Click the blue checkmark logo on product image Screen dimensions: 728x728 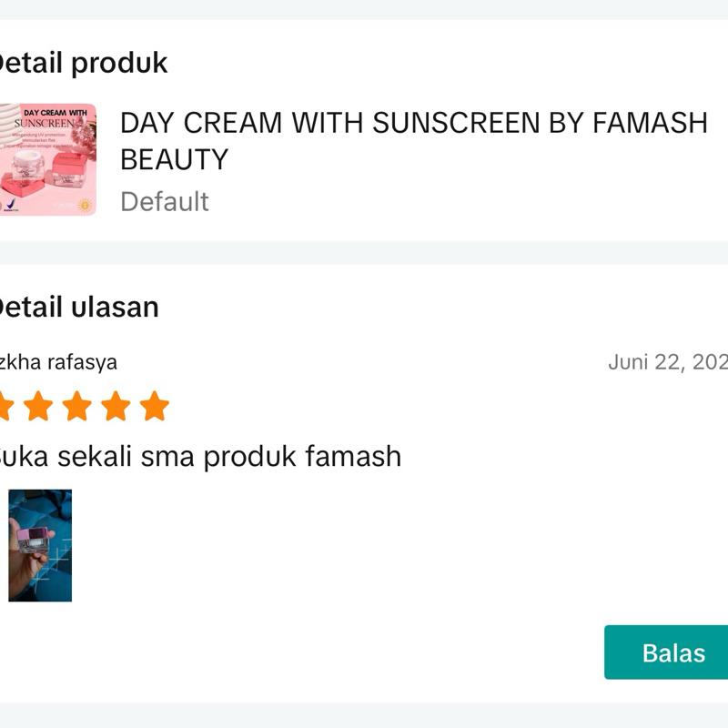point(10,204)
